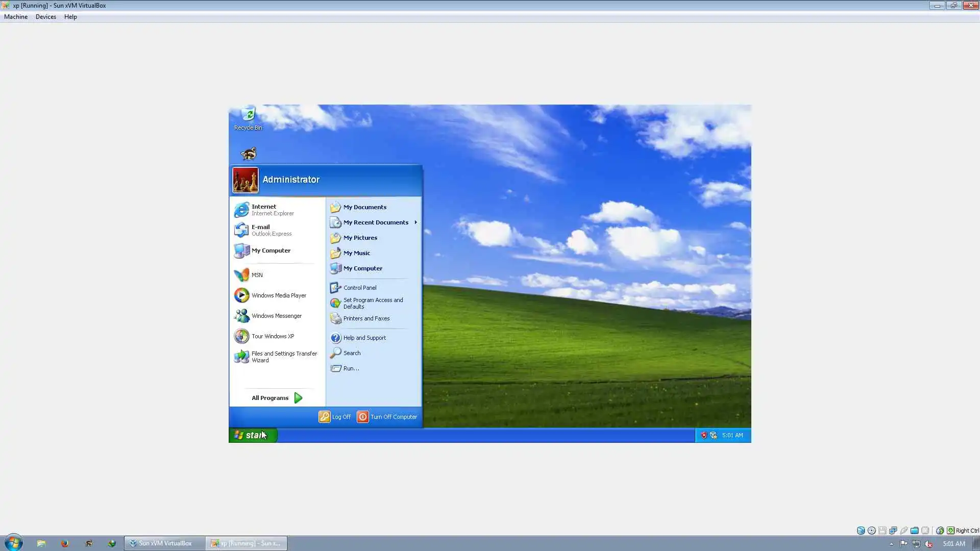Click the Log Off button
This screenshot has height=551, width=980.
click(x=335, y=417)
